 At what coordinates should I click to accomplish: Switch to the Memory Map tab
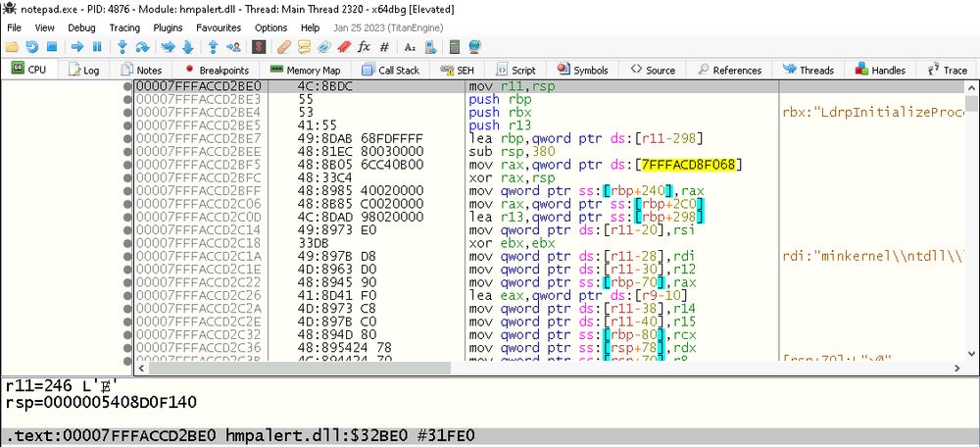[x=306, y=70]
